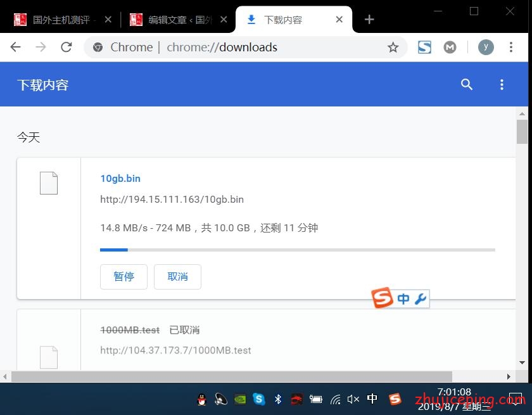532x415 pixels.
Task: Open the blue S browser extension
Action: pos(424,47)
